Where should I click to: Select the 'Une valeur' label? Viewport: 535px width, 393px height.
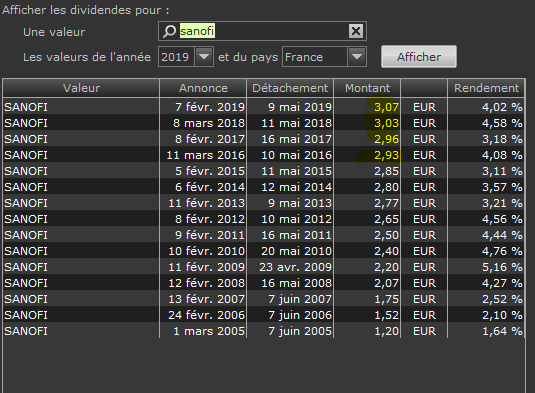point(54,32)
